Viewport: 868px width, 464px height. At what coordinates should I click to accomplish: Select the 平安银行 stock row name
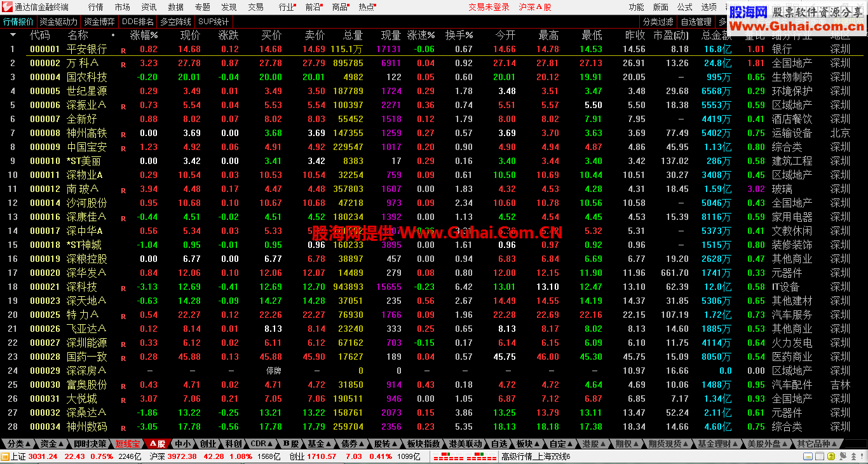coord(87,49)
